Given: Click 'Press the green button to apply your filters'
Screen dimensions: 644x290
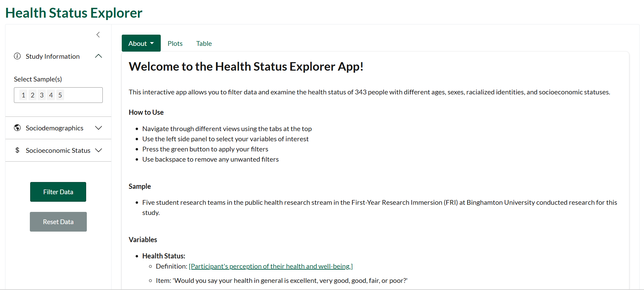Looking at the screenshot, I should 205,149.
